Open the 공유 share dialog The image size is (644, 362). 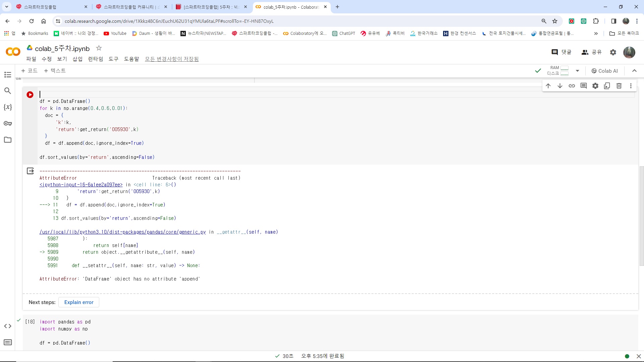pos(592,52)
